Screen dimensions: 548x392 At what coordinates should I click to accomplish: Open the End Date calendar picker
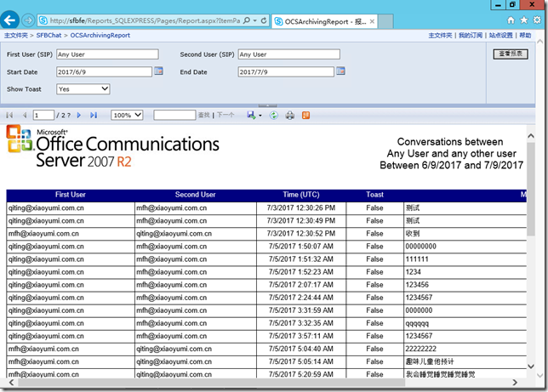coord(340,71)
